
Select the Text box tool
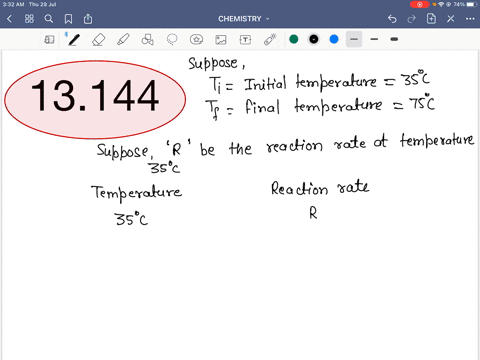[245, 40]
